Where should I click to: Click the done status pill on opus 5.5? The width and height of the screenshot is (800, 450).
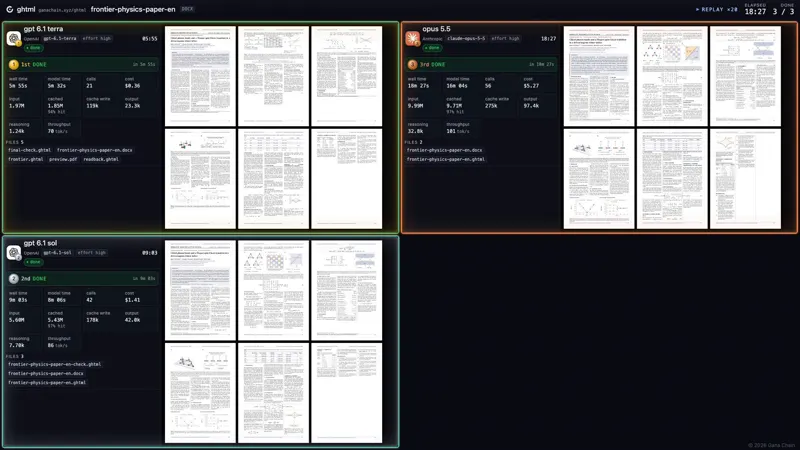432,48
